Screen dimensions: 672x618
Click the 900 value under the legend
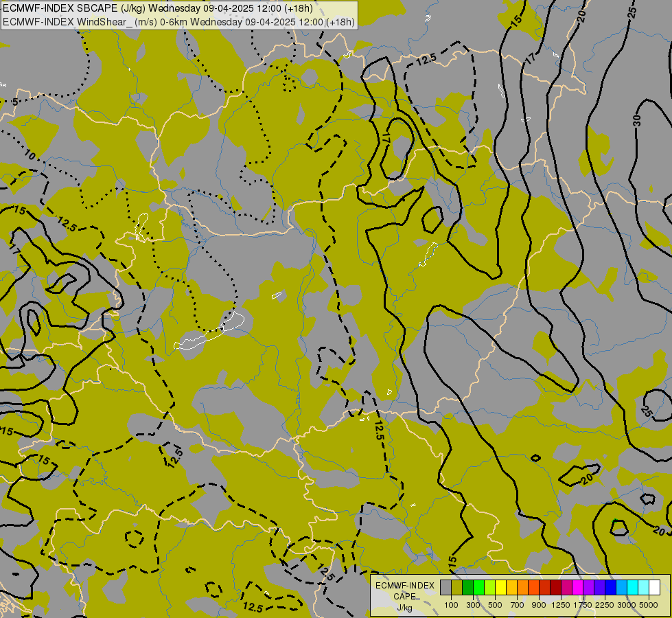[539, 605]
